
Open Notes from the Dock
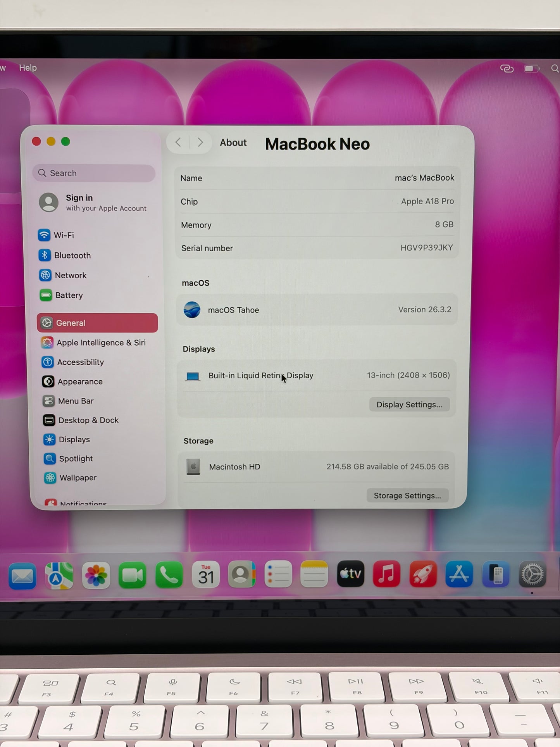click(x=314, y=574)
